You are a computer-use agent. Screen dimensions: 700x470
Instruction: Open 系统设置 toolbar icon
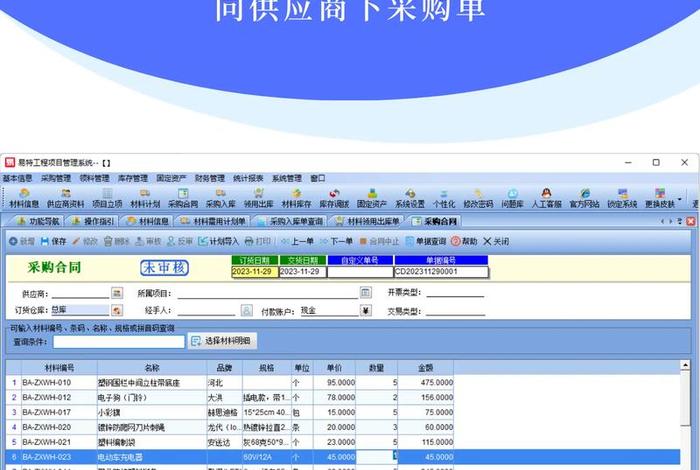[410, 198]
